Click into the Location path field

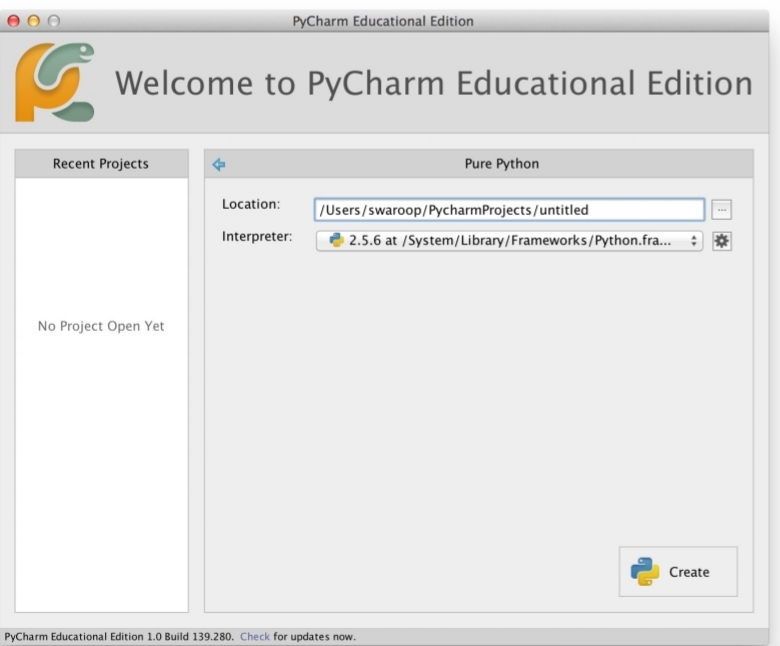tap(509, 210)
